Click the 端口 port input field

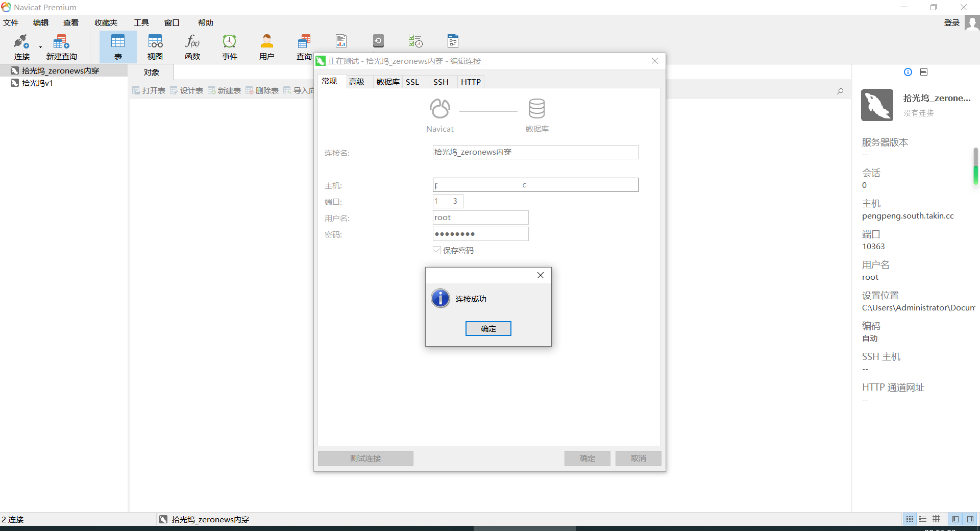(x=448, y=201)
